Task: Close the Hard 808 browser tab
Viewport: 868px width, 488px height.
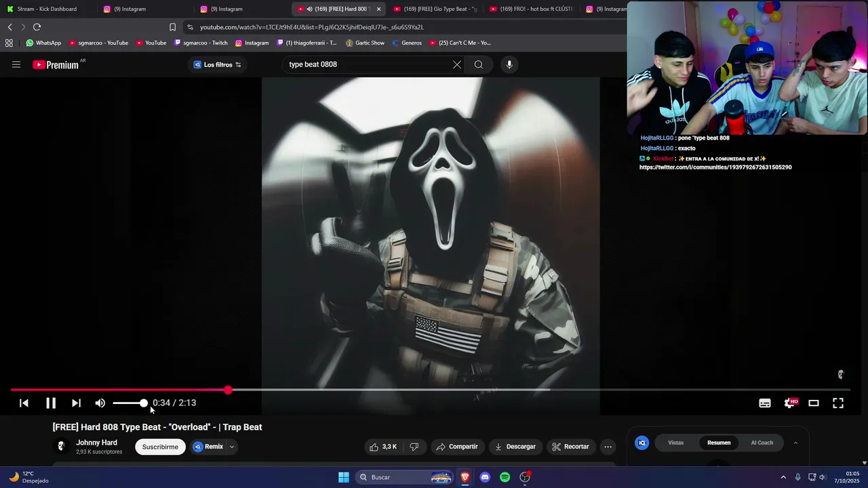Action: point(378,9)
